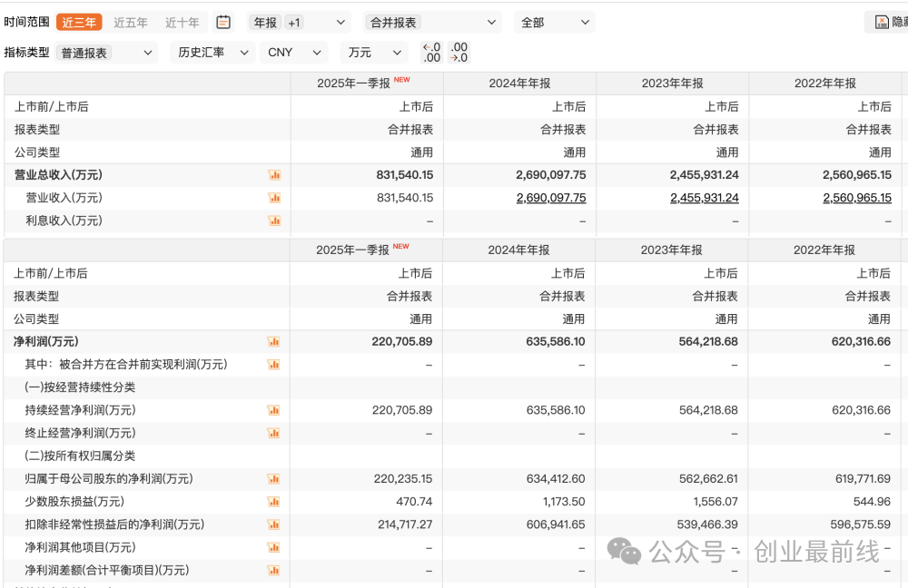This screenshot has width=908, height=588.
Task: Select the 近十年 time range
Action: tap(182, 23)
